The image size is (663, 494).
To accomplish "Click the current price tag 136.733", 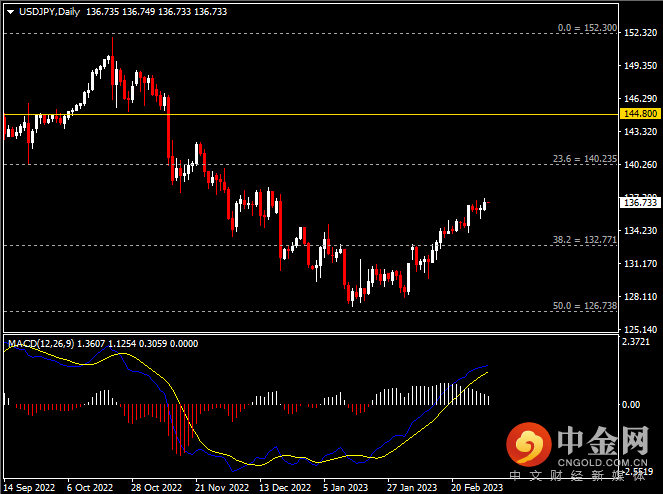I will (638, 202).
